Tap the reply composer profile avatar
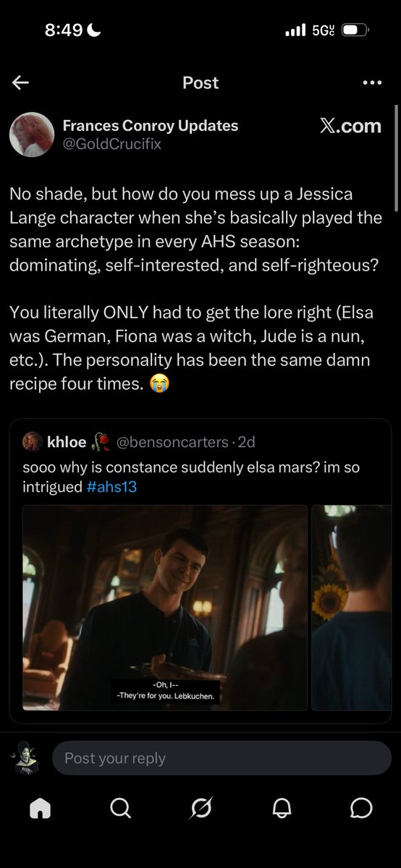This screenshot has width=401, height=868. click(x=25, y=758)
